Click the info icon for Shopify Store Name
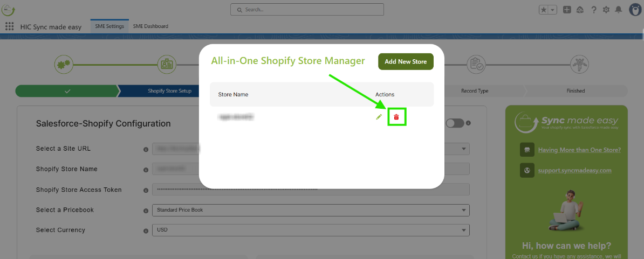 146,170
